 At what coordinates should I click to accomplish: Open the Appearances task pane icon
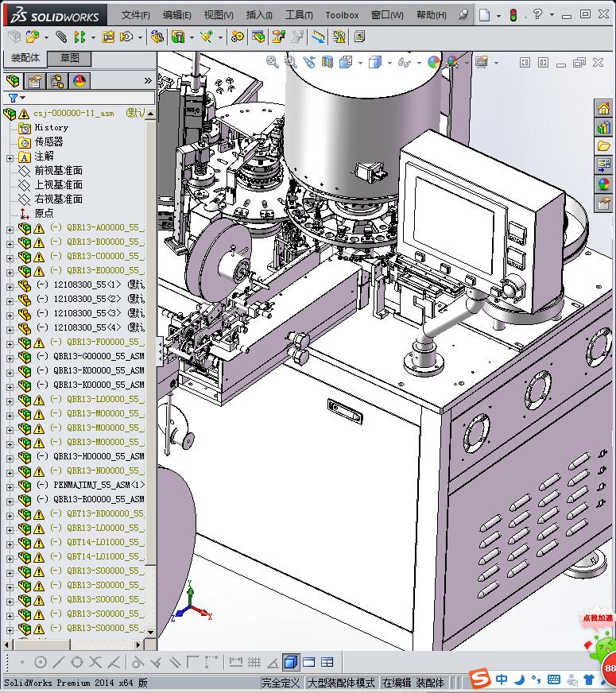click(x=603, y=184)
